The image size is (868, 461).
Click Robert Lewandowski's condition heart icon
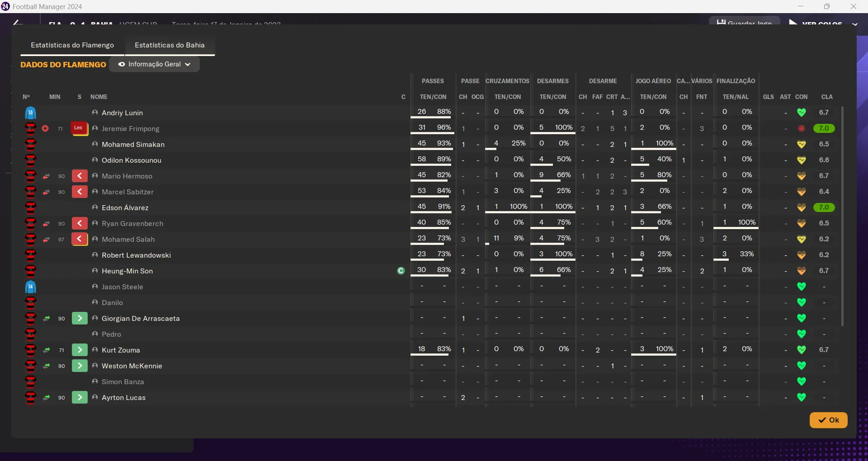click(802, 255)
